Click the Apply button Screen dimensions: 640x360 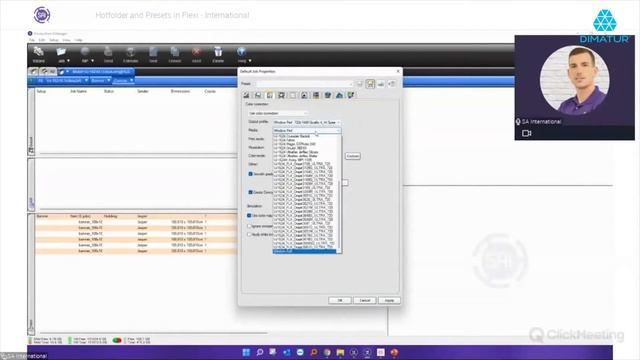[389, 300]
